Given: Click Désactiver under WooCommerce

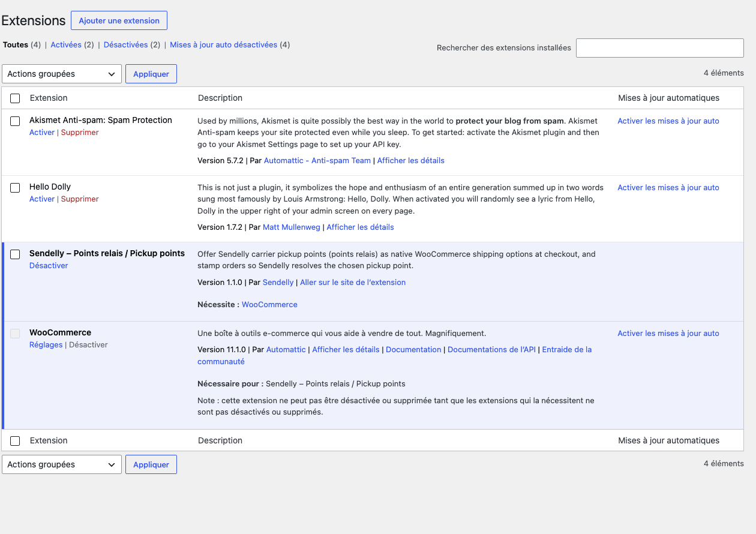Looking at the screenshot, I should (x=88, y=344).
